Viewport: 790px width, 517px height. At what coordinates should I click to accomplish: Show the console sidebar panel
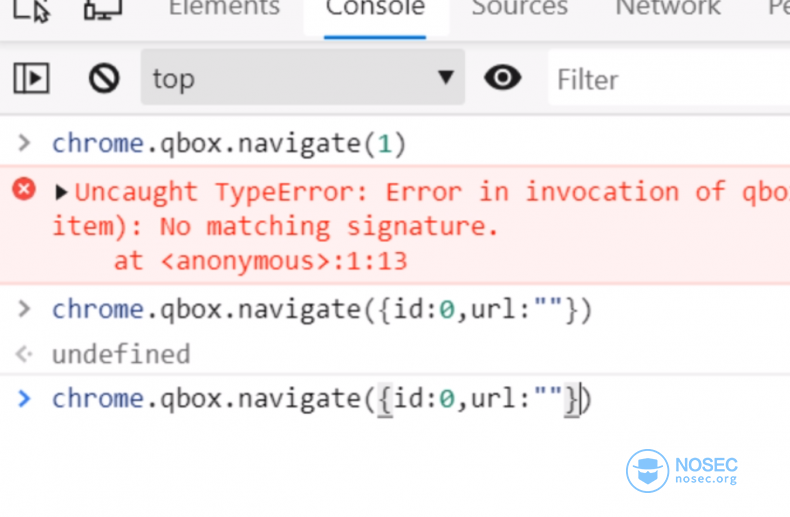click(31, 78)
